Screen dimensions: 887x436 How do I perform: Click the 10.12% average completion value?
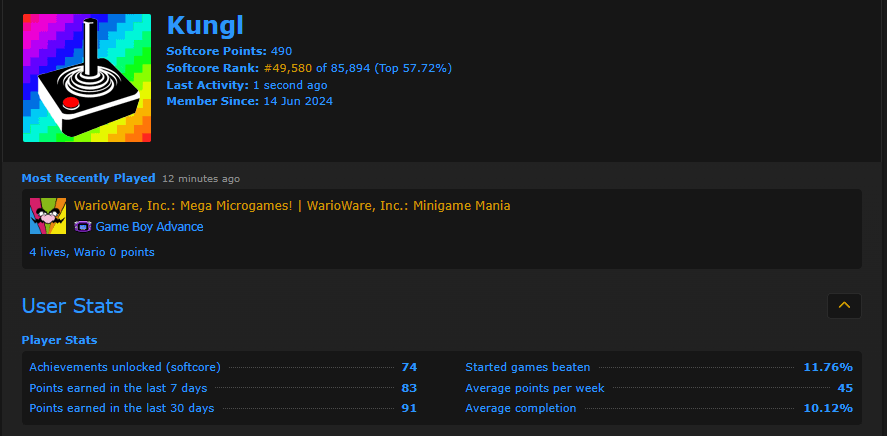pos(828,408)
